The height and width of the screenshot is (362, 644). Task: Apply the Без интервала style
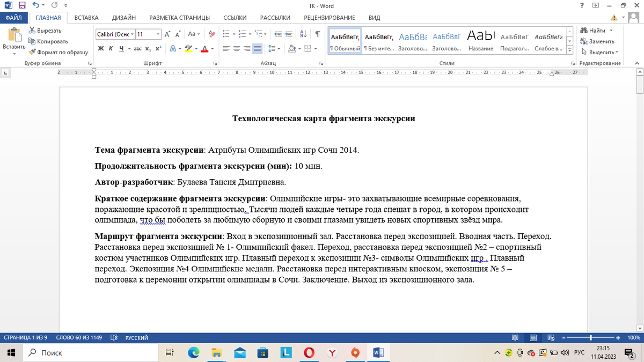[x=379, y=41]
